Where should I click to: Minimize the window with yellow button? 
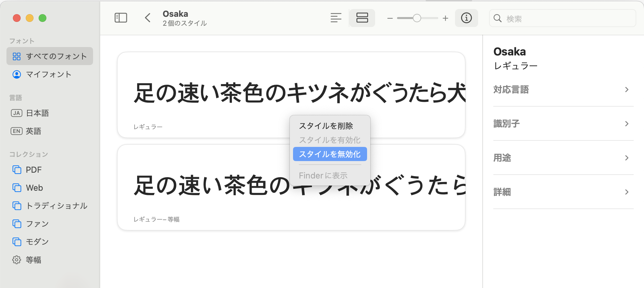pyautogui.click(x=30, y=18)
